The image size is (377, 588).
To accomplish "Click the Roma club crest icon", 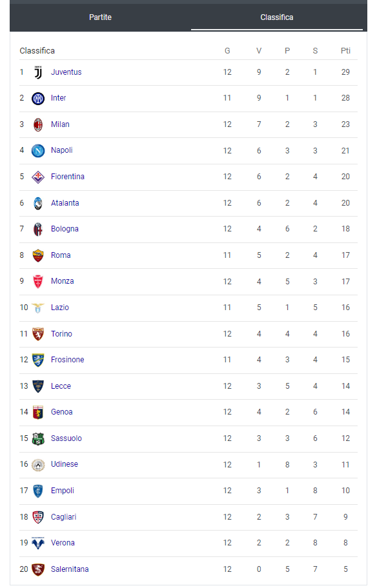I will [38, 255].
